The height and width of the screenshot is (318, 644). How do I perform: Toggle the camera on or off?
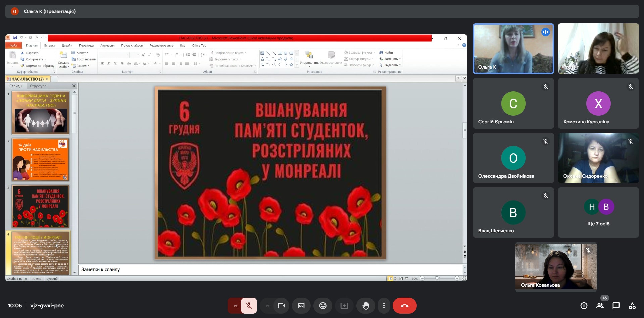point(281,306)
